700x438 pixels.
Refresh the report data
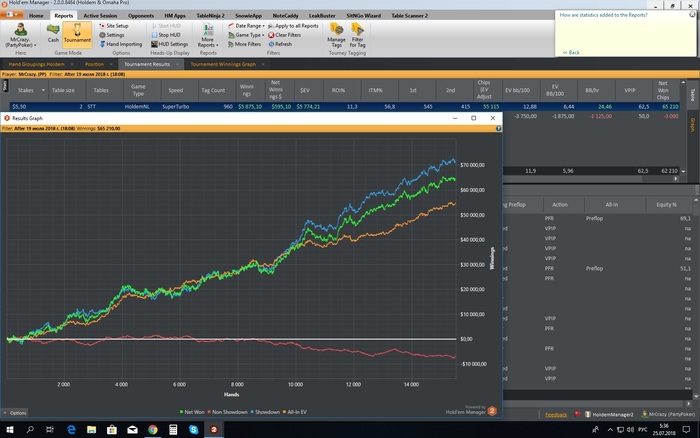[x=280, y=44]
